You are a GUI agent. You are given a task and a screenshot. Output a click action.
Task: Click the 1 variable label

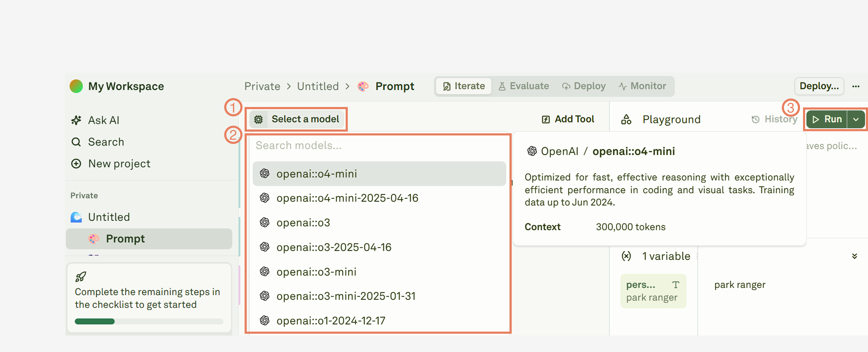666,256
